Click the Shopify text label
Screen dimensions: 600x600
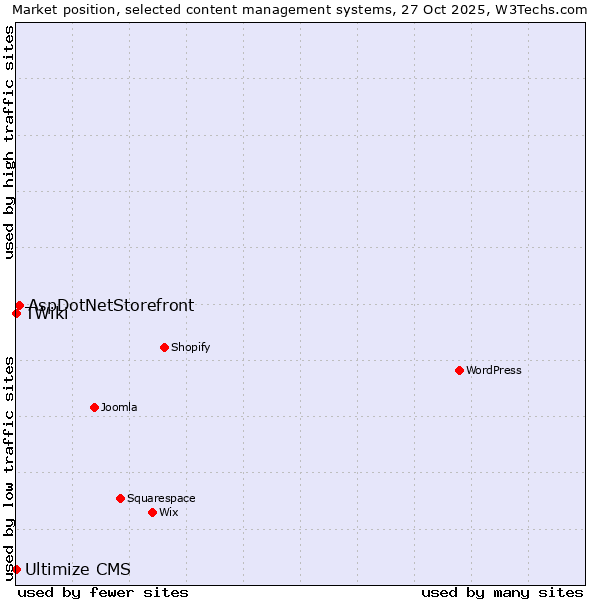pos(191,348)
